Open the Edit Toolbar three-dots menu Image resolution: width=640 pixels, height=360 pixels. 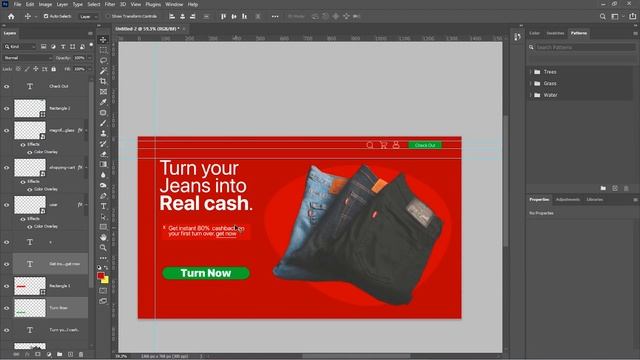(103, 258)
